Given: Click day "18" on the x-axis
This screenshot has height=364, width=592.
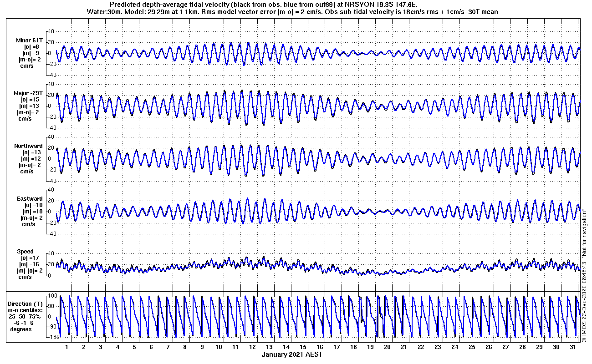Looking at the screenshot, I should pos(353,347).
